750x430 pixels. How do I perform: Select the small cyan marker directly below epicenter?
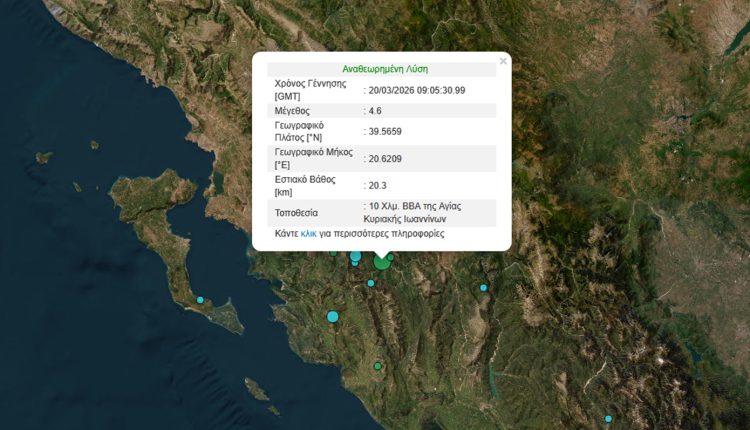(370, 283)
